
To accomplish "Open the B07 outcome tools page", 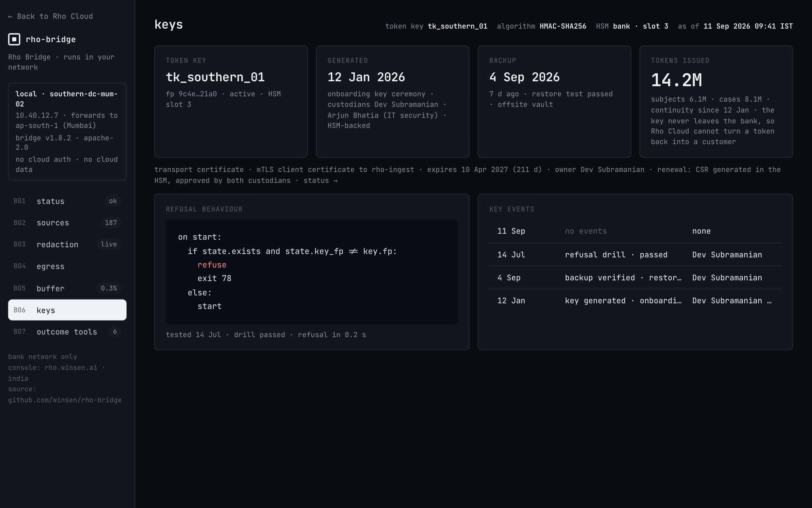I will [67, 332].
